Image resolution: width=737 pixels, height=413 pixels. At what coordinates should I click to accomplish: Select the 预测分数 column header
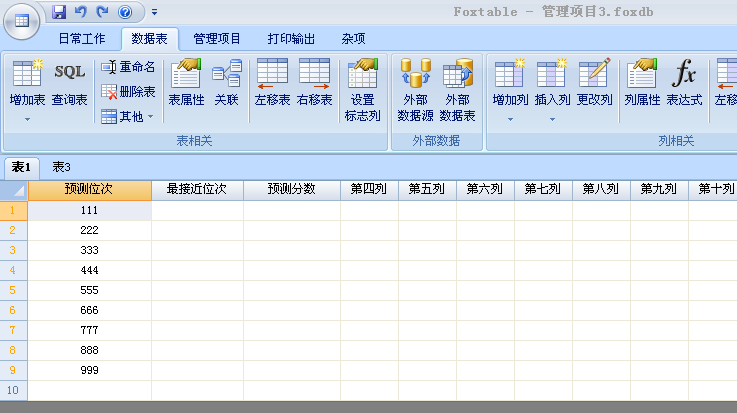291,190
